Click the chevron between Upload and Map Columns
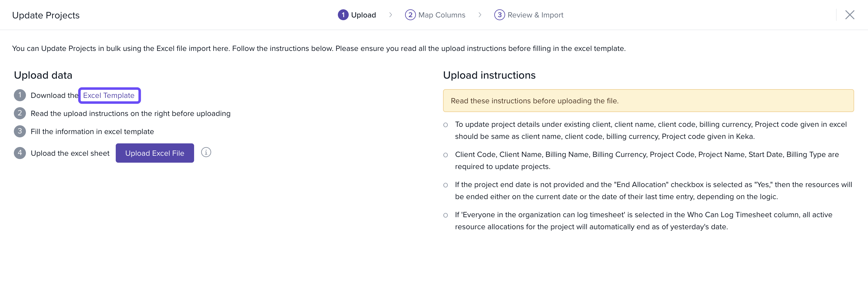This screenshot has width=868, height=297. [x=391, y=15]
